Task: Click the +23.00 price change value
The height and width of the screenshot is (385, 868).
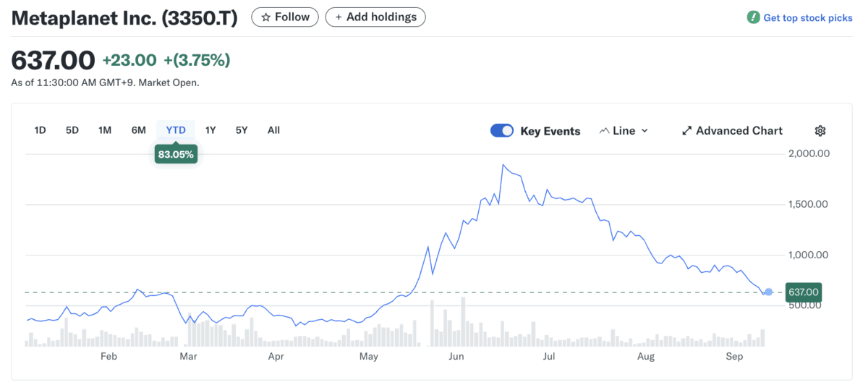Action: click(129, 60)
